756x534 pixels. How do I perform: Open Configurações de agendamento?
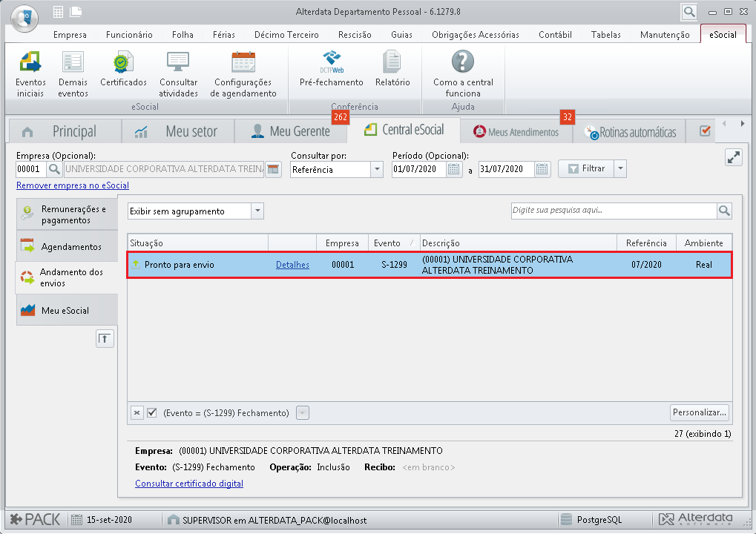pyautogui.click(x=243, y=73)
